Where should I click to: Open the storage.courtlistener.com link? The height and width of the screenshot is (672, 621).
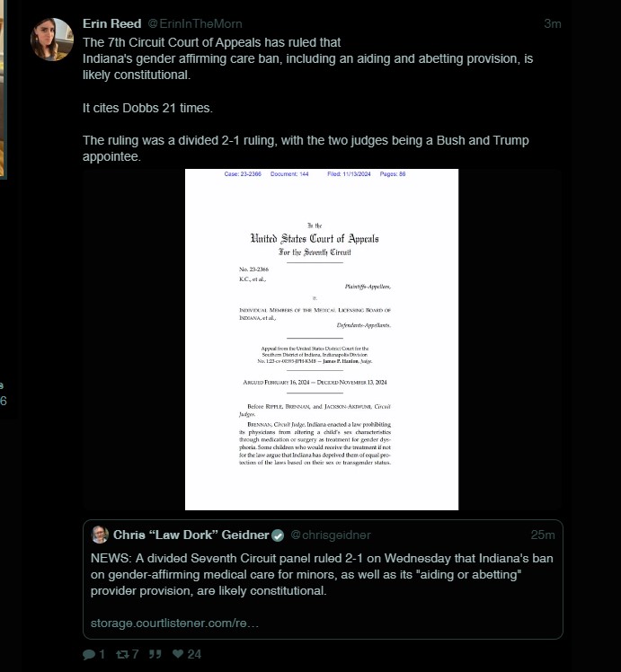click(174, 623)
